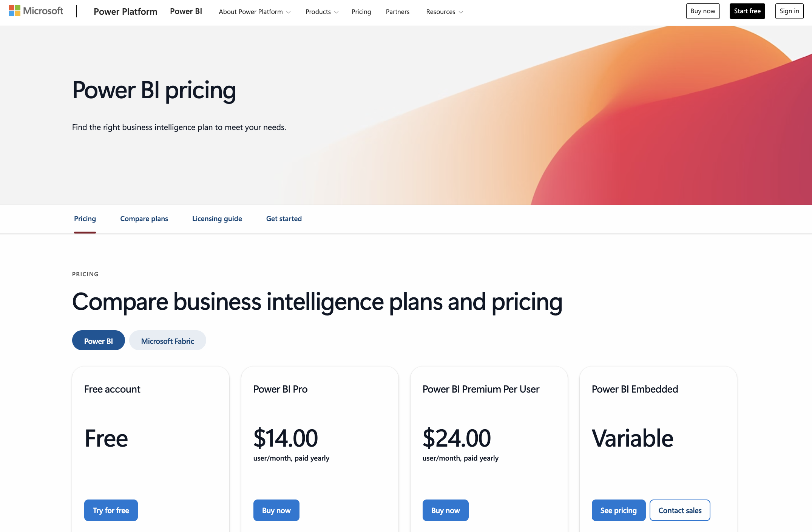
Task: Open the Partners page
Action: pyautogui.click(x=397, y=12)
